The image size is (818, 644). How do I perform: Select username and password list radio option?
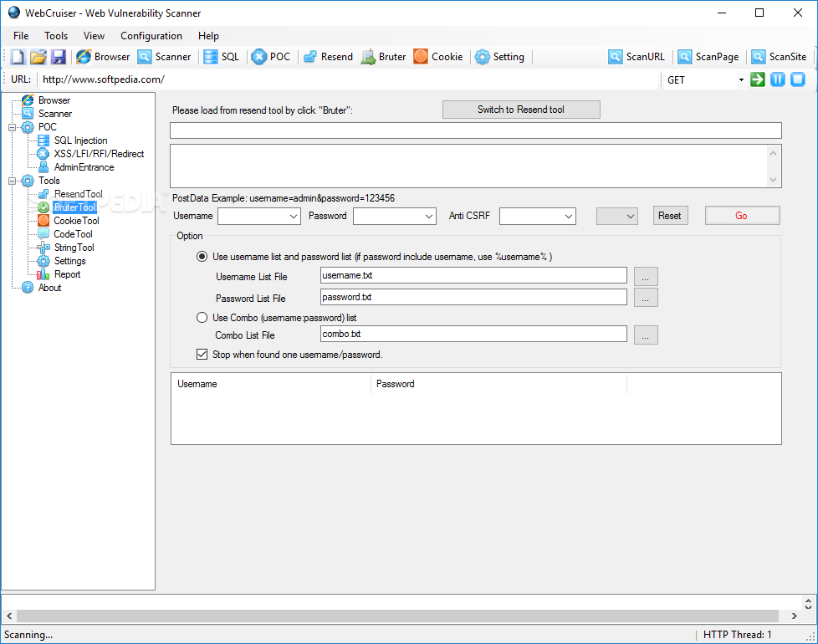(202, 257)
